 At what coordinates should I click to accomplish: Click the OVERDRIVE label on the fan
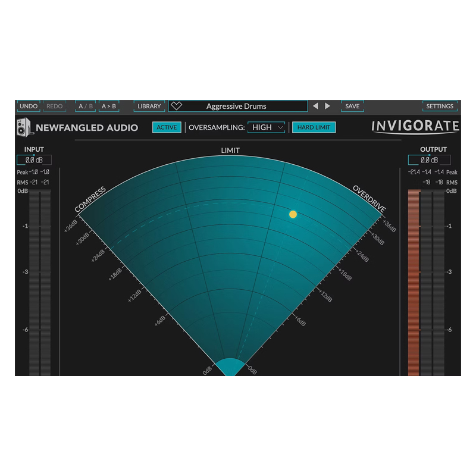pyautogui.click(x=369, y=199)
